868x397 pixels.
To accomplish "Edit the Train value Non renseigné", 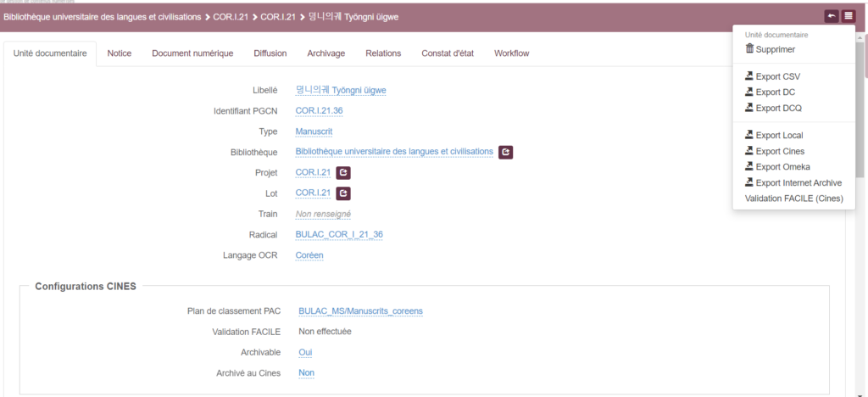I will point(323,215).
